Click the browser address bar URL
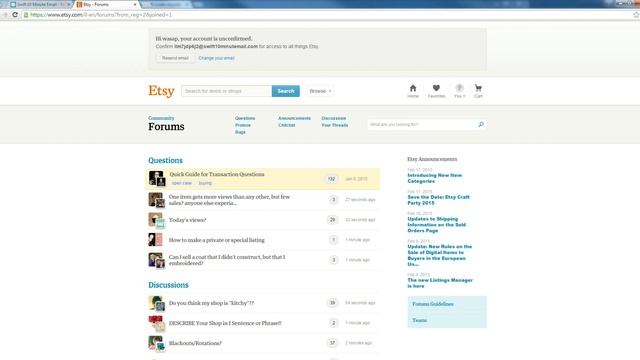640x360 pixels. pos(101,15)
